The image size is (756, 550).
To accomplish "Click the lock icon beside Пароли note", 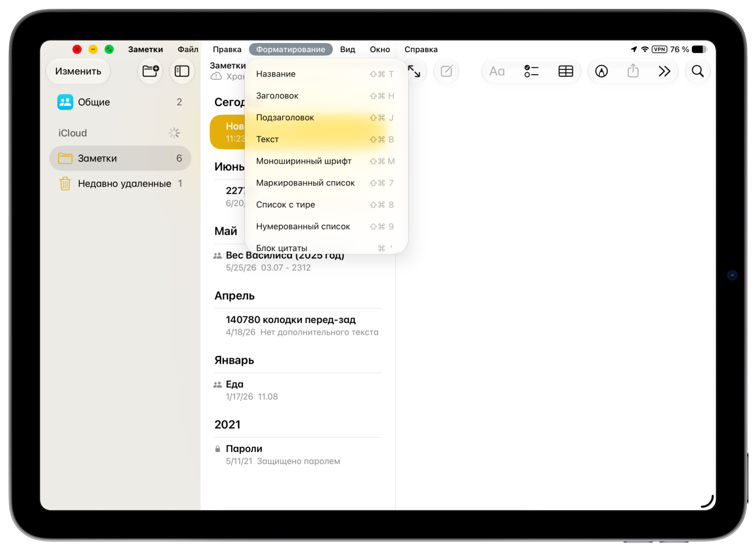I will pos(217,449).
